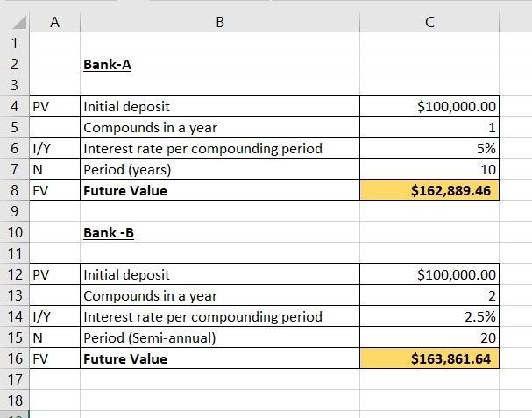Select cell showing period value 10
This screenshot has height=418, width=532.
pos(429,169)
